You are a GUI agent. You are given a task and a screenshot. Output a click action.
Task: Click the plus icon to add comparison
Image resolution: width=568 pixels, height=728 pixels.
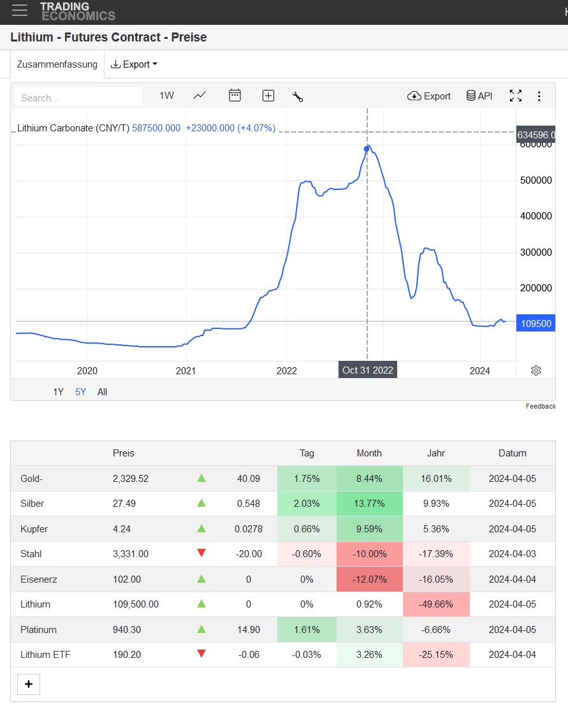[268, 96]
